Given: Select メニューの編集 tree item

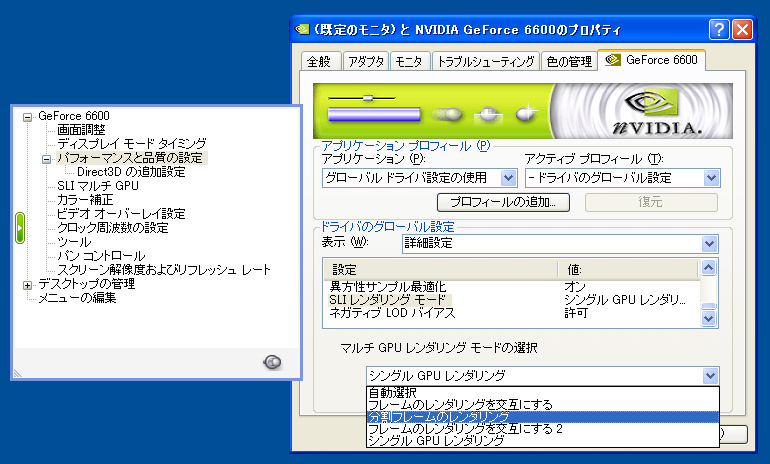Looking at the screenshot, I should (77, 298).
